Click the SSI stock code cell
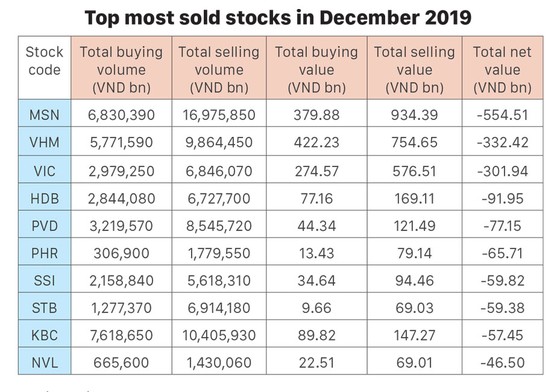560x392 pixels. [x=45, y=279]
